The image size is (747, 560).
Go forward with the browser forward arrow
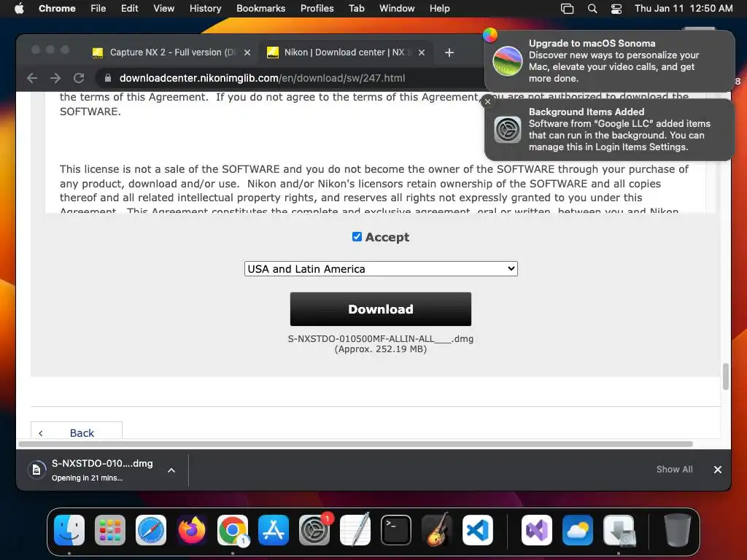point(55,78)
